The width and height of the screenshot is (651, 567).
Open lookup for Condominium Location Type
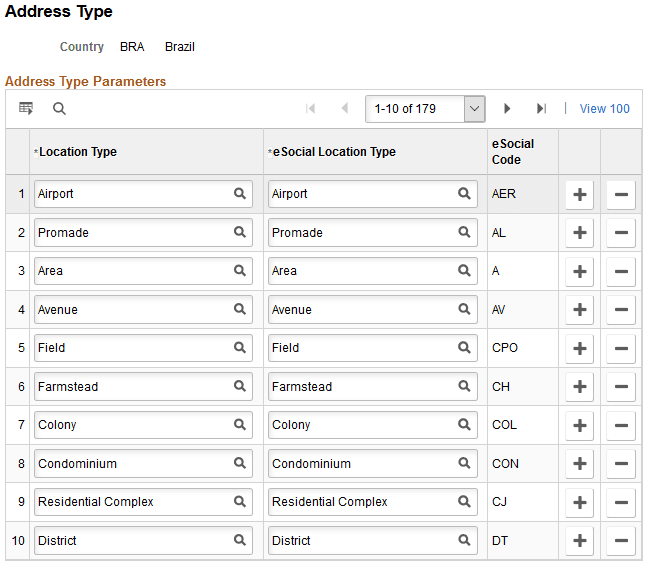[x=240, y=464]
